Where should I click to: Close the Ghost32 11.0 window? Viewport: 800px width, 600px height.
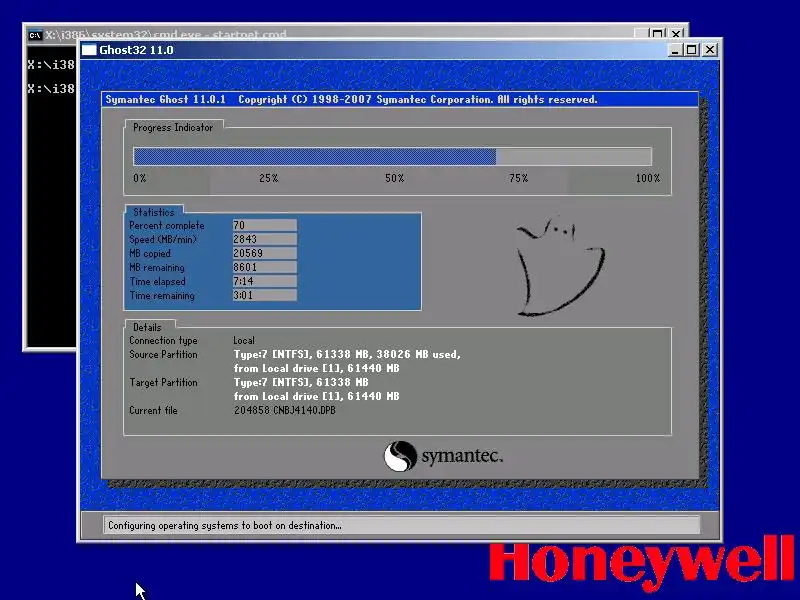click(710, 50)
